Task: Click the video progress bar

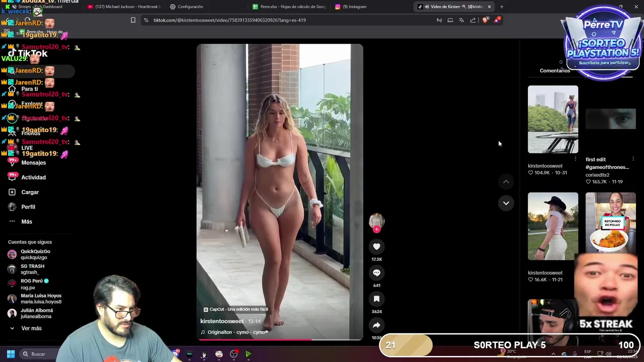Action: (x=280, y=340)
